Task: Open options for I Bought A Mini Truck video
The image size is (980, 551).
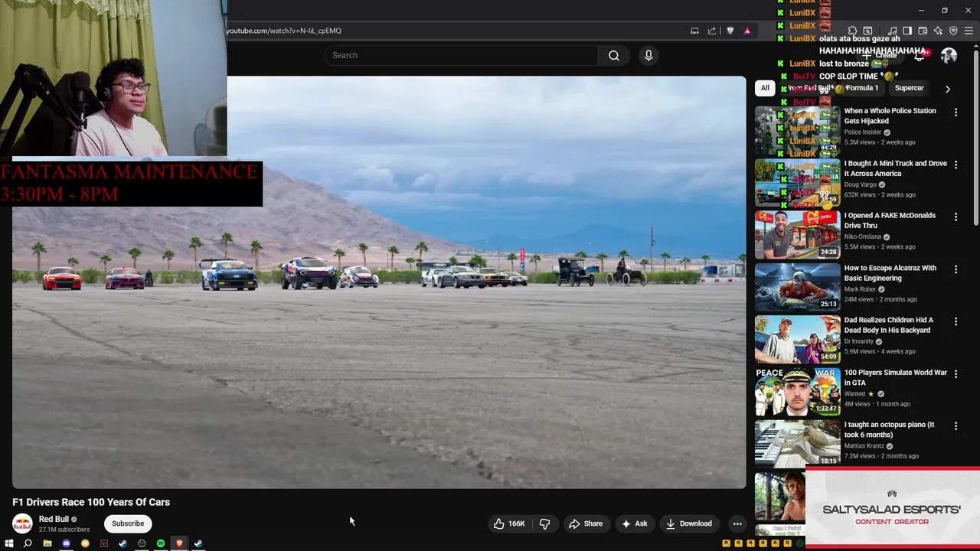Action: click(955, 165)
